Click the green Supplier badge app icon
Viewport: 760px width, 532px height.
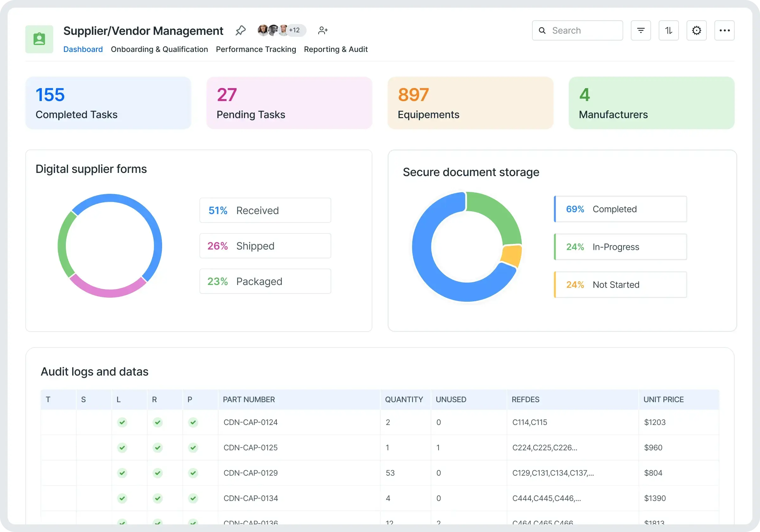pos(39,39)
